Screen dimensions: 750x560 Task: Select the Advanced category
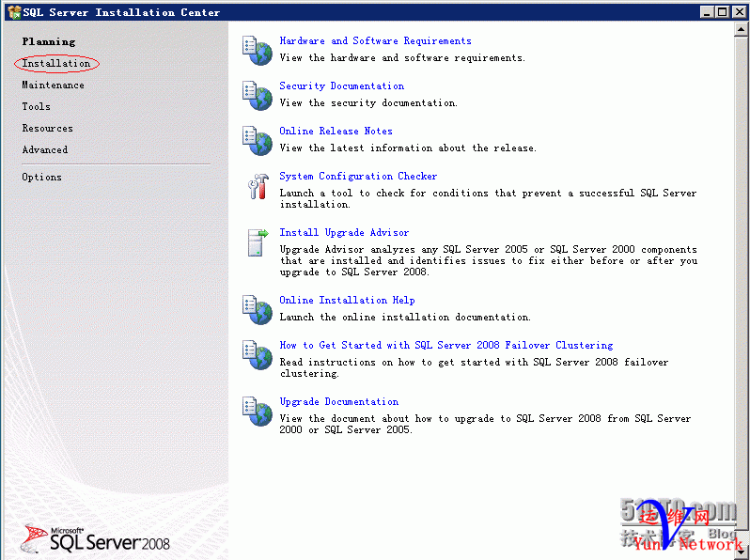pyautogui.click(x=45, y=149)
